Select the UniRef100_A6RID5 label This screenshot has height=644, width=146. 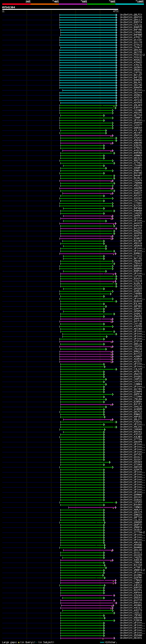point(131,467)
